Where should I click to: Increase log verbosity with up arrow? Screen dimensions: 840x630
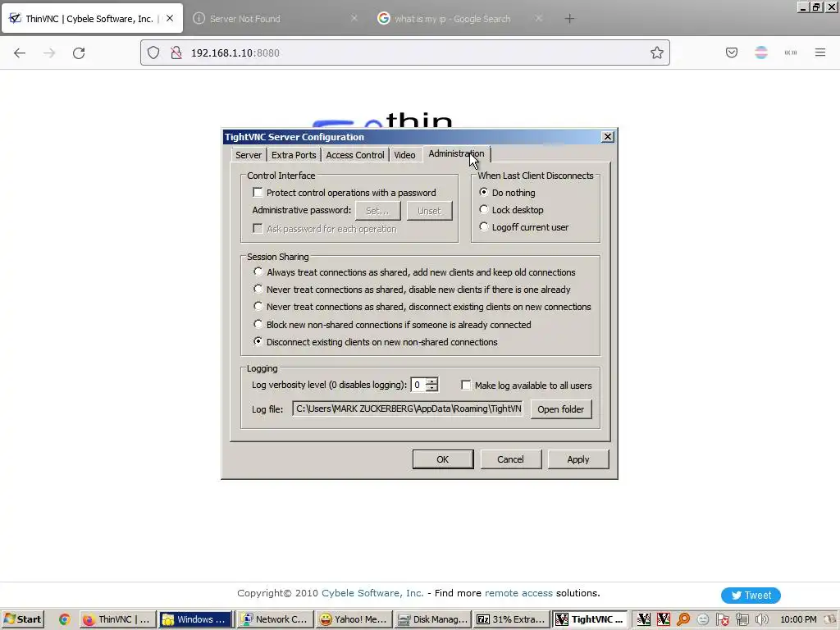[x=431, y=381]
